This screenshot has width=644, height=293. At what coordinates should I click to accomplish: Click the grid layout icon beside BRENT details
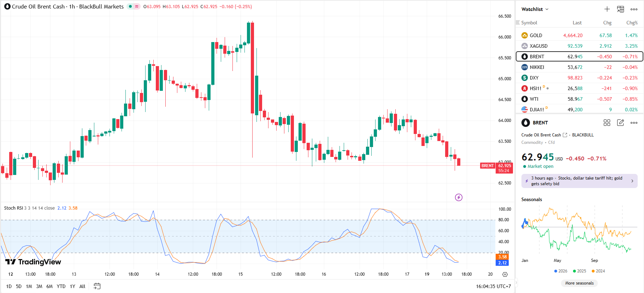point(607,123)
